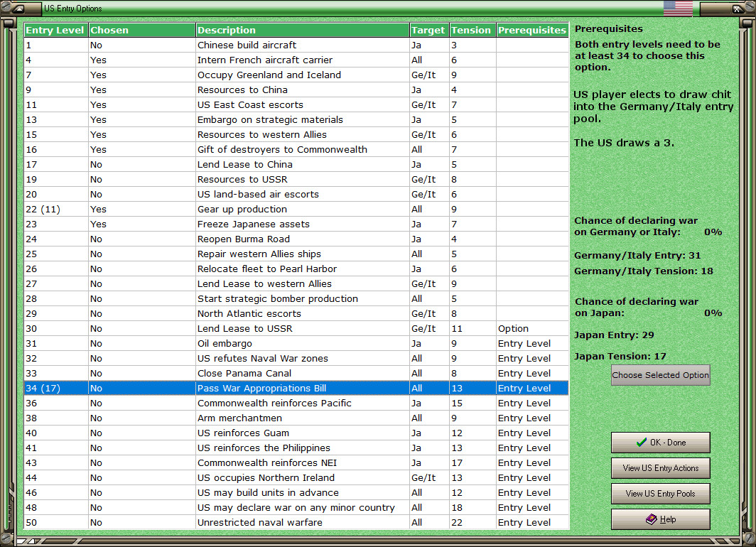This screenshot has height=547, width=756.
Task: Select Repair western Allies ships row
Action: coord(296,254)
